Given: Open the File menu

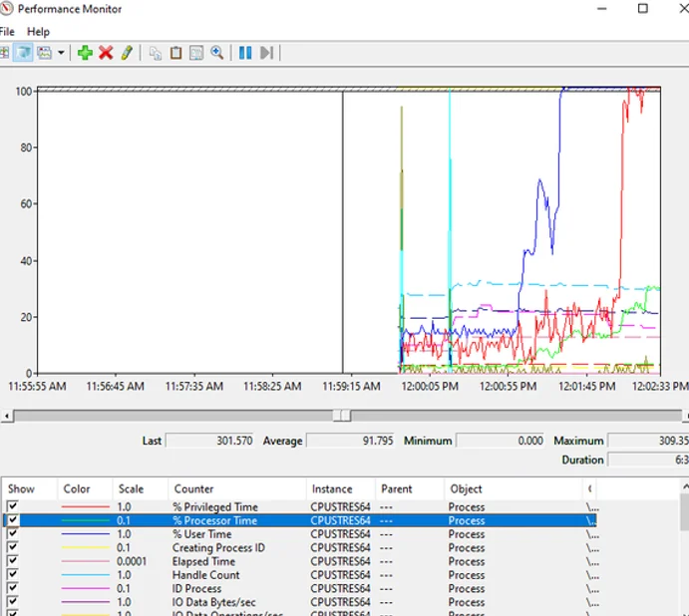Looking at the screenshot, I should 7,32.
